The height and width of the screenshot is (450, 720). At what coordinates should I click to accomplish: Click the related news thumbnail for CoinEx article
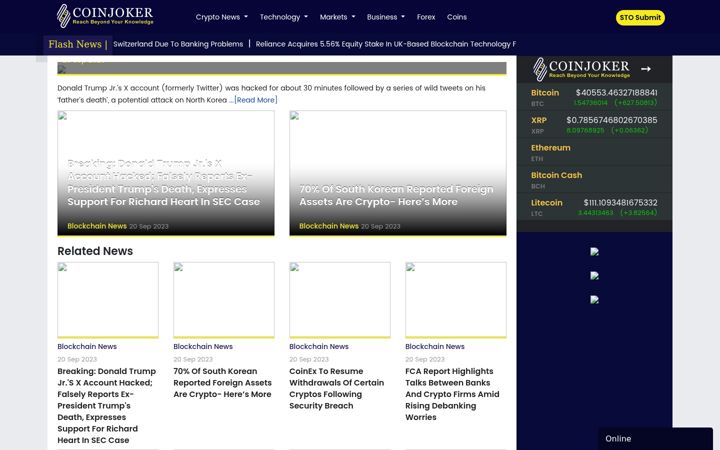pos(340,300)
